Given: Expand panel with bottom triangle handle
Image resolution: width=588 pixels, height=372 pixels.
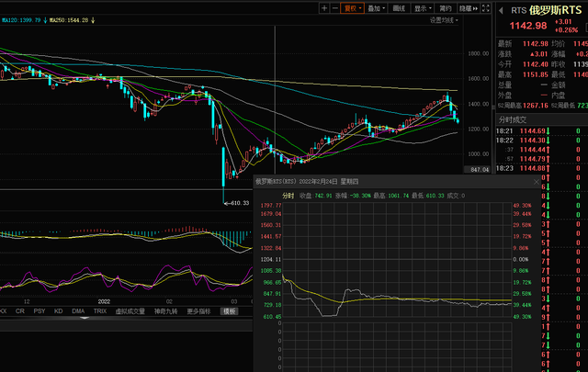Looking at the screenshot, I should [x=85, y=318].
